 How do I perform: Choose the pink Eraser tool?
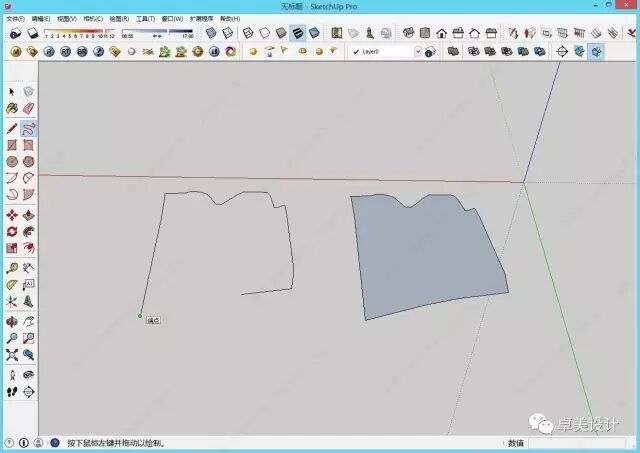point(28,108)
